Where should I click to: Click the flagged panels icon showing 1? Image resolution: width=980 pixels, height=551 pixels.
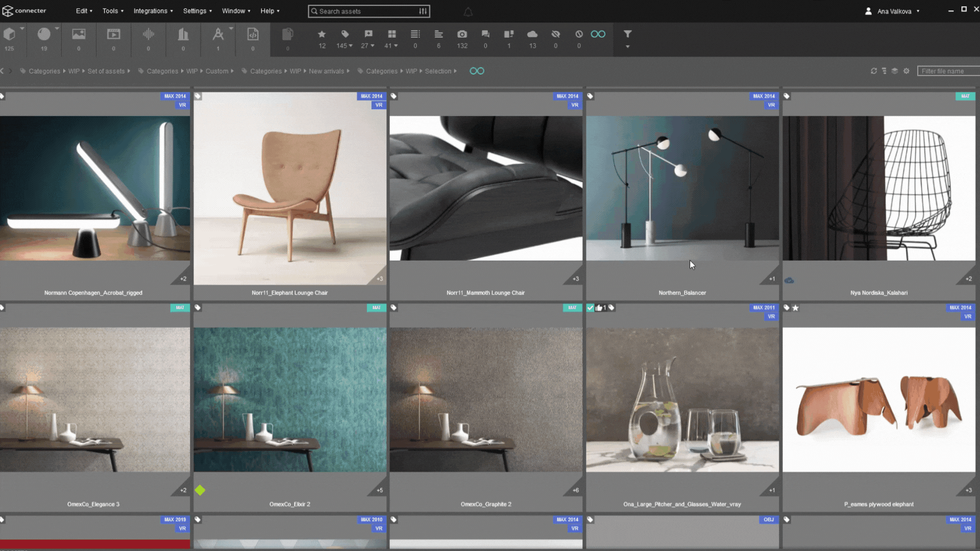(509, 34)
